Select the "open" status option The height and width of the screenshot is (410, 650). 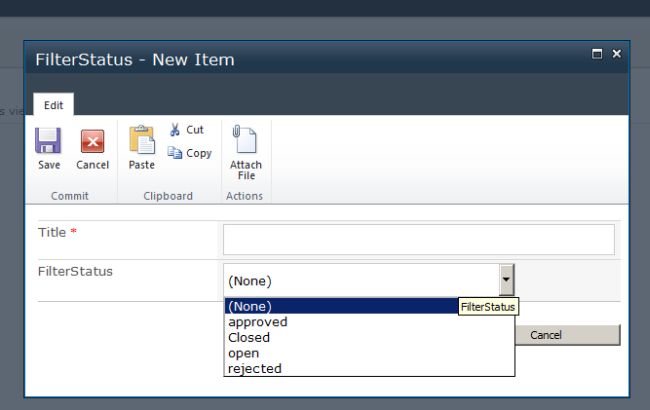tap(244, 353)
